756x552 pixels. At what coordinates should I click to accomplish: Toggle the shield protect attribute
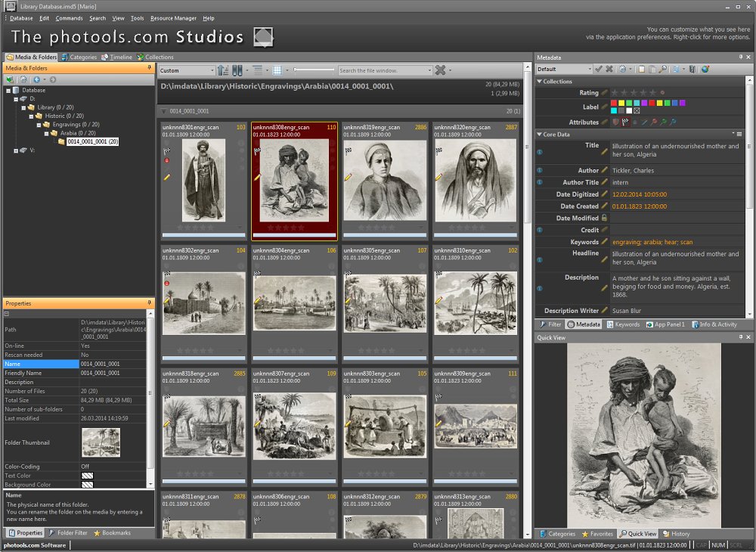point(615,122)
